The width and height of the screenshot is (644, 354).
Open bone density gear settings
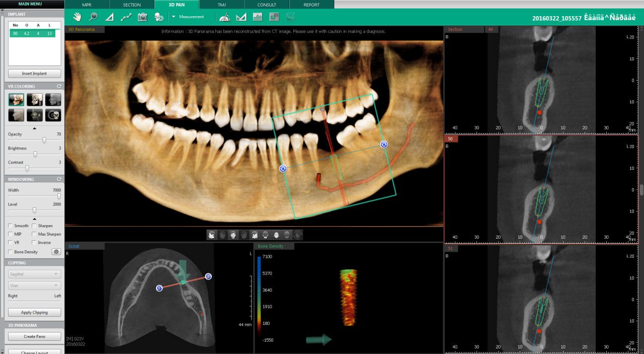click(x=56, y=252)
